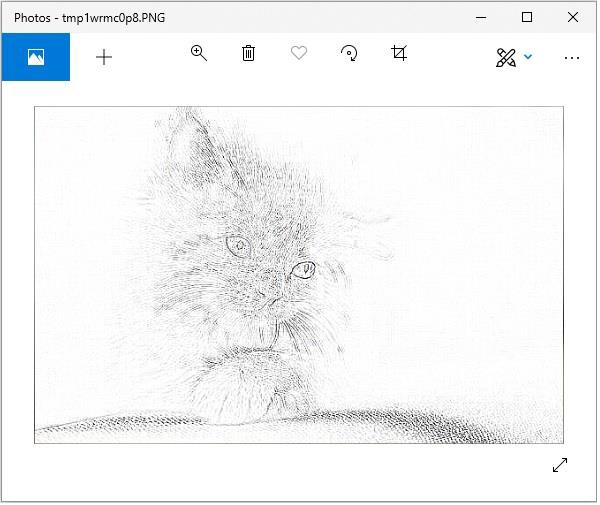
Task: Click the plus Add to button
Action: click(104, 57)
